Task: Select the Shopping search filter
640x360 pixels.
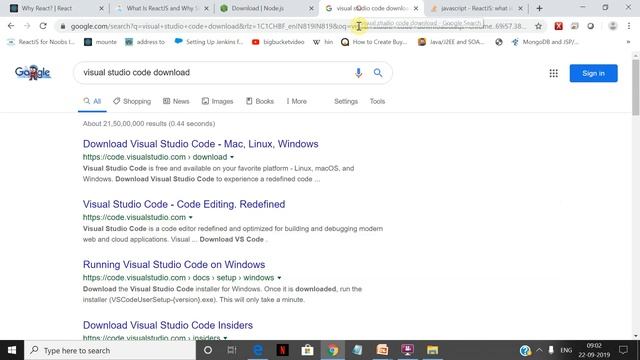Action: [132, 101]
